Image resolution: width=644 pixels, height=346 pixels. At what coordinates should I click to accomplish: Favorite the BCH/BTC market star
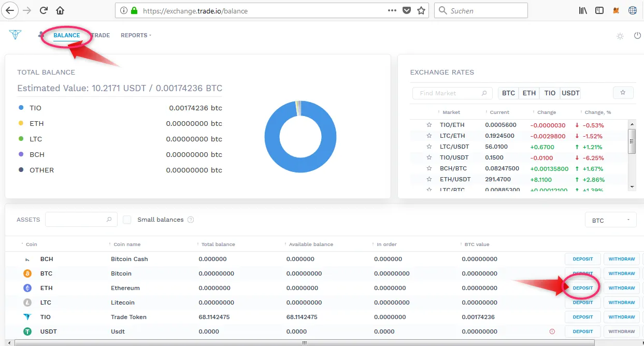point(429,168)
